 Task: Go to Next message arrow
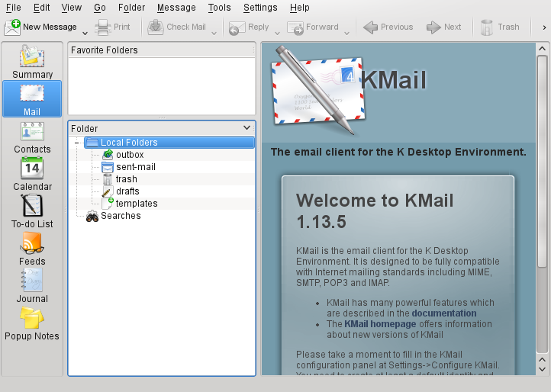pos(433,27)
